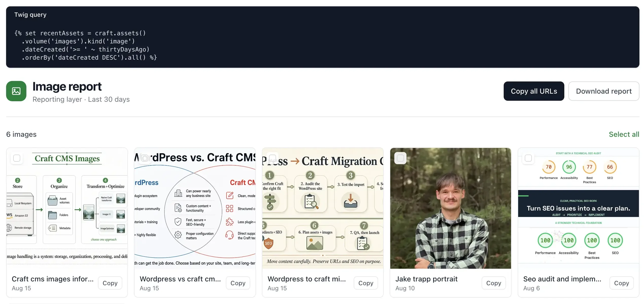Click the 'Wordpress to craft mi…' title
644x304 pixels.
tap(307, 279)
